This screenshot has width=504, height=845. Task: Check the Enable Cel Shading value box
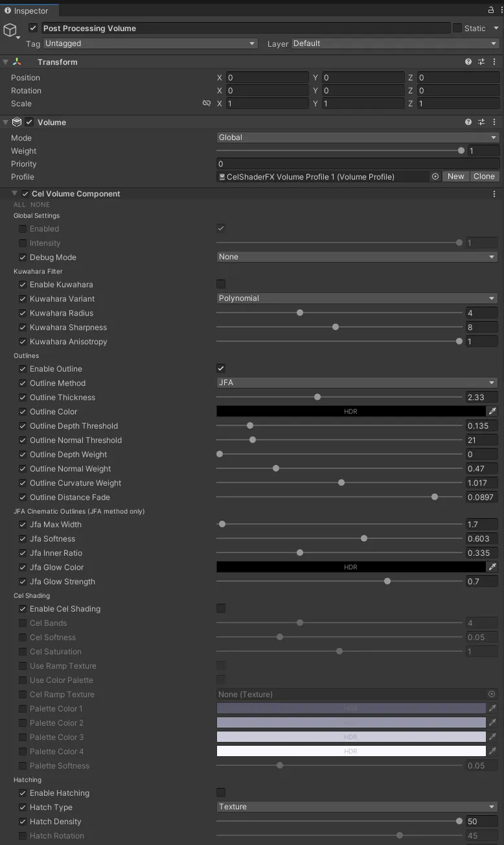pyautogui.click(x=221, y=608)
